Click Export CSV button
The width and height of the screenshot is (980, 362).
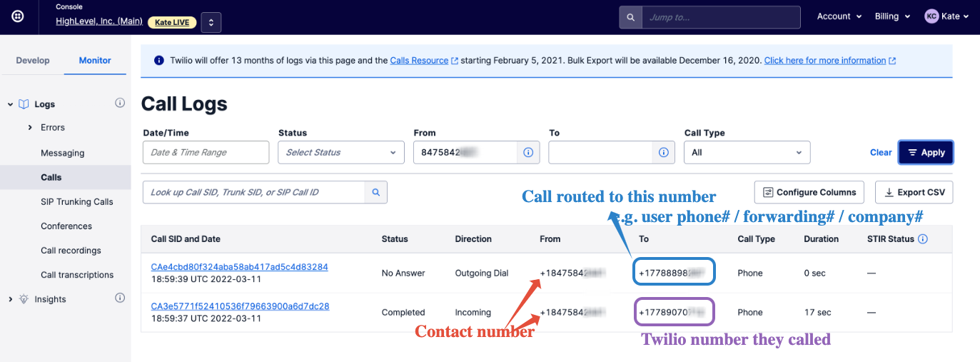(x=914, y=192)
